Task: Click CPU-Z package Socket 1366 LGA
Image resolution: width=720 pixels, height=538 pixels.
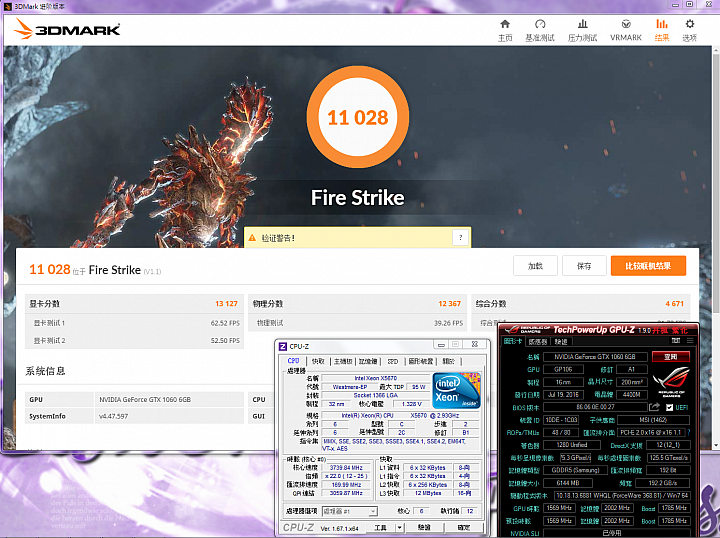Action: tap(376, 395)
